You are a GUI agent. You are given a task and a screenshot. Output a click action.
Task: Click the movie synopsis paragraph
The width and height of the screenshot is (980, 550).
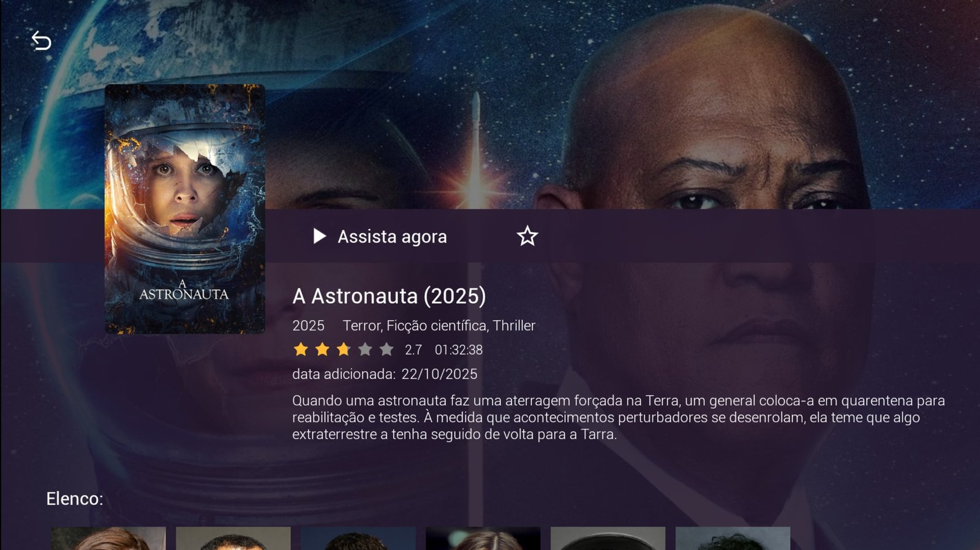pyautogui.click(x=619, y=417)
